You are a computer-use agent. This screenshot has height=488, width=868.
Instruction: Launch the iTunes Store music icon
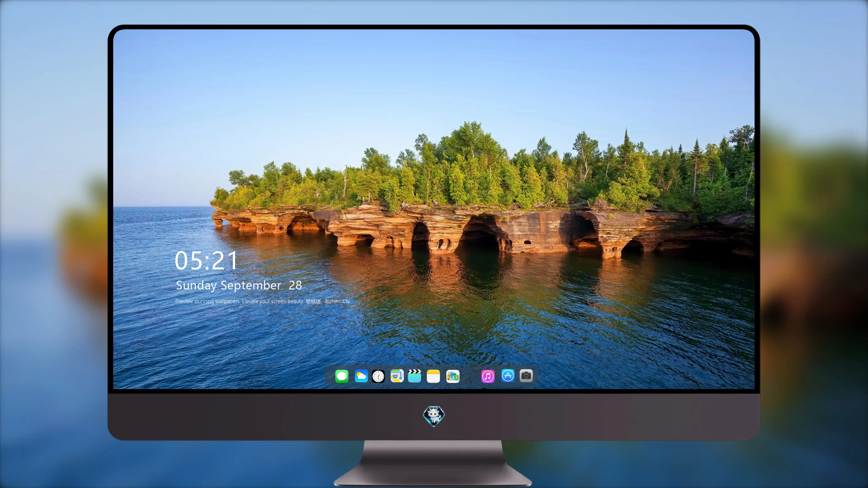coord(488,376)
